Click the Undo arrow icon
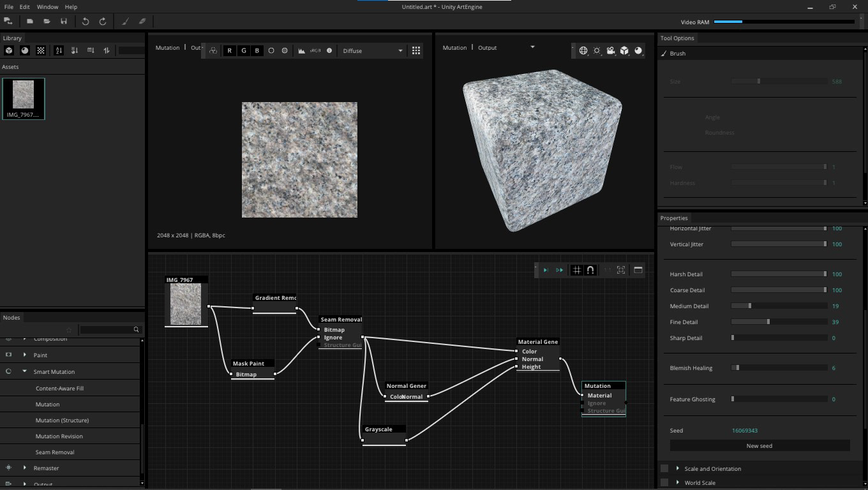The image size is (868, 490). tap(86, 21)
